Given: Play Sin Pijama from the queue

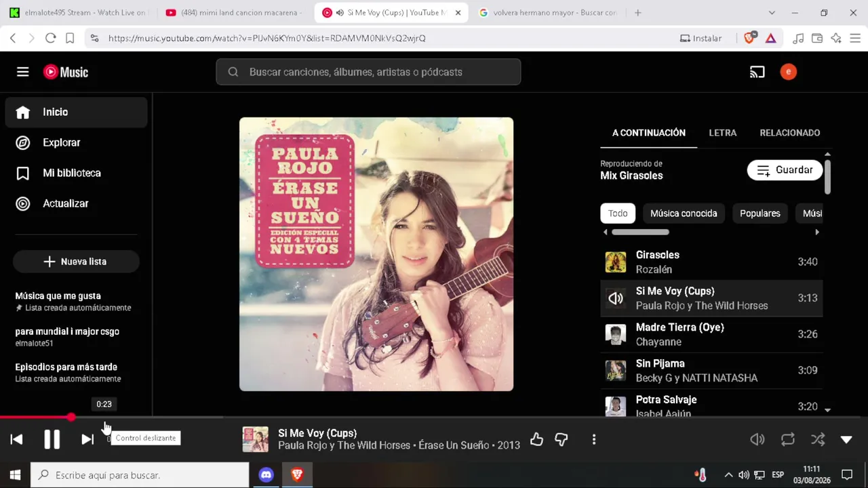Looking at the screenshot, I should [x=711, y=371].
